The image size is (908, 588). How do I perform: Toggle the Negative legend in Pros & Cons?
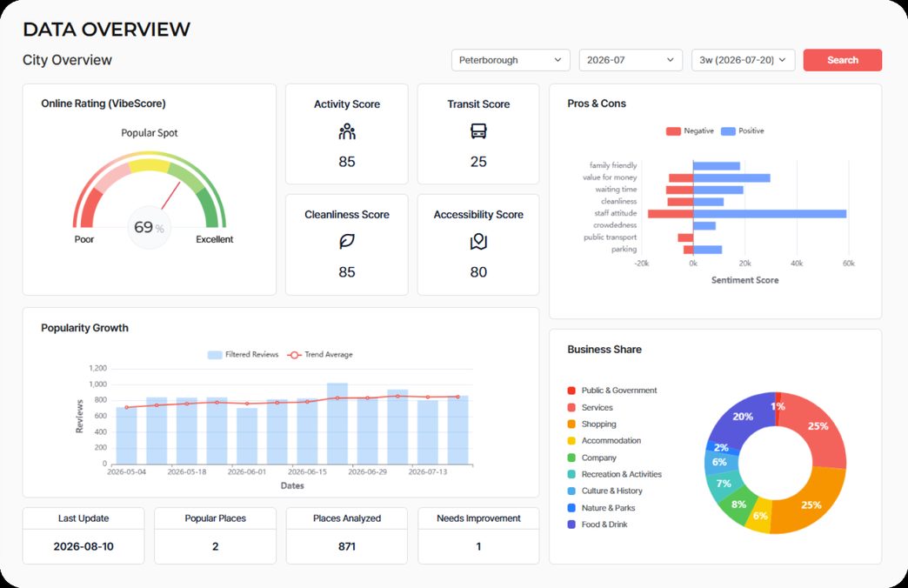click(690, 131)
